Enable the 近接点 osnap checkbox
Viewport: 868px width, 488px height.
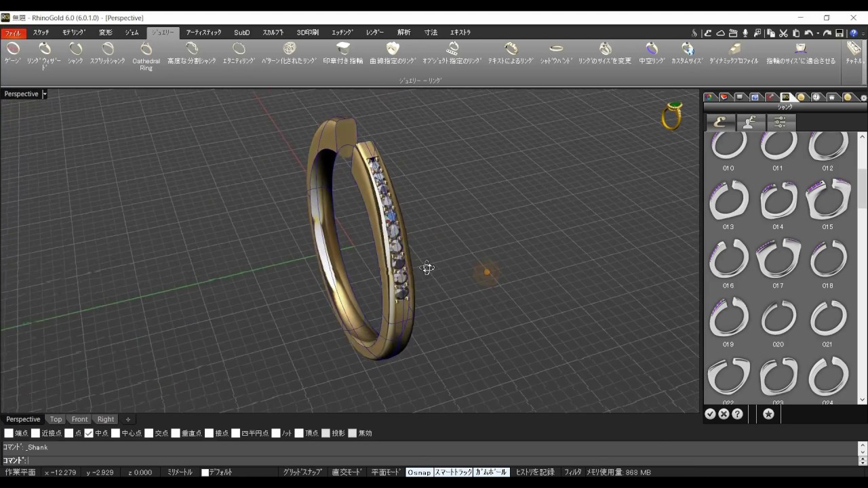(36, 433)
